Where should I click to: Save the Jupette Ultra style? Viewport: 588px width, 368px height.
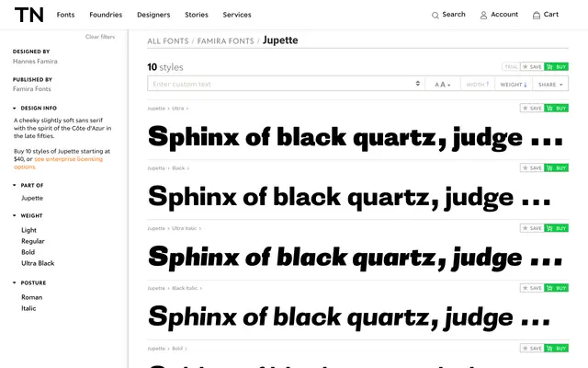click(x=532, y=109)
